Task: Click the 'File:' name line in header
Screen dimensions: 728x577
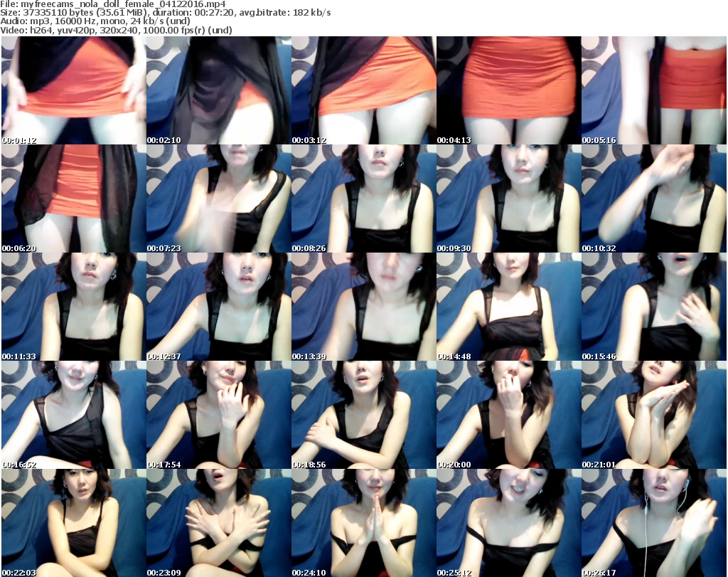Action: pos(113,4)
